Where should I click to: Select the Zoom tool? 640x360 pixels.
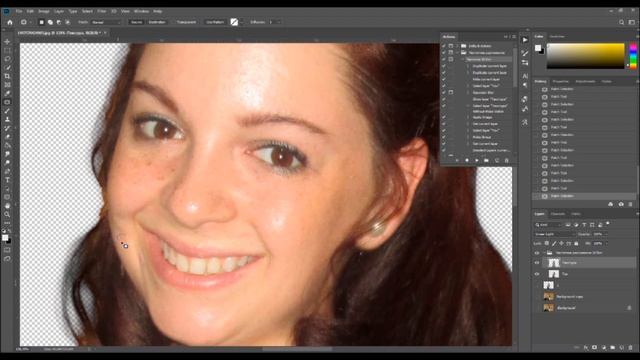pyautogui.click(x=7, y=214)
